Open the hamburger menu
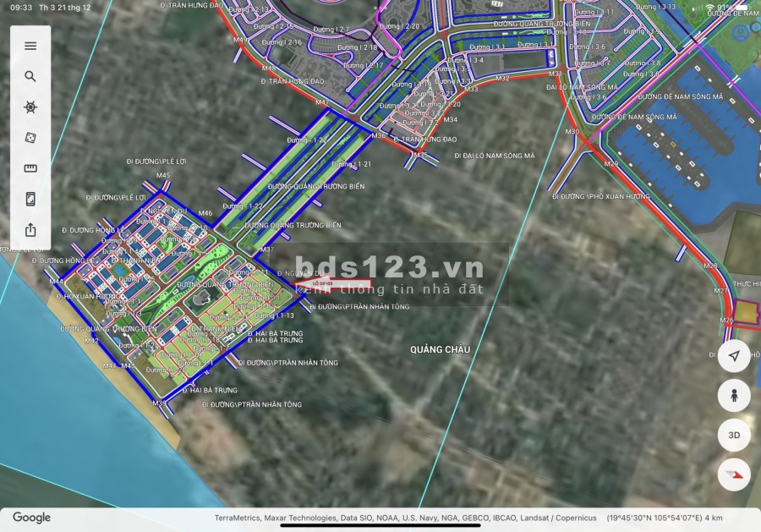 pos(30,46)
